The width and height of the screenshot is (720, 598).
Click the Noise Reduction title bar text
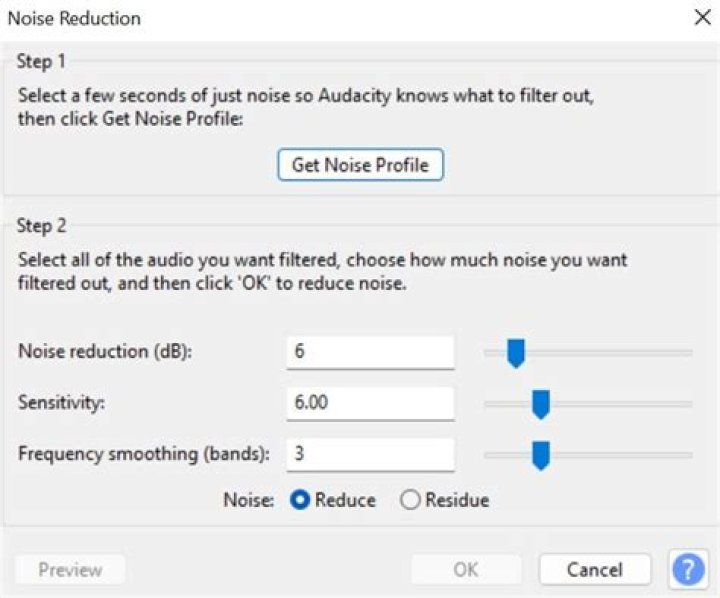click(76, 18)
